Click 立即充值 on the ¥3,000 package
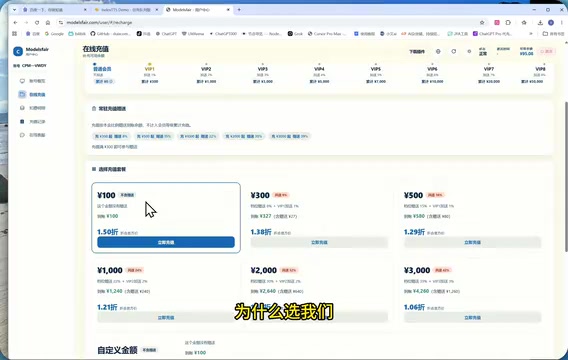 472,318
